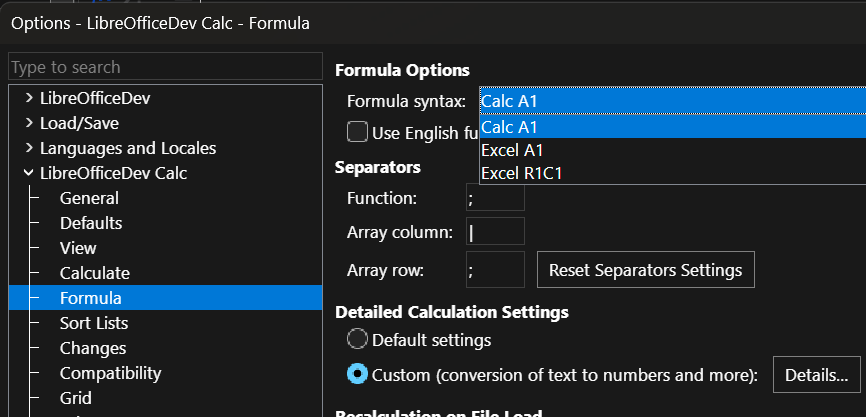Open the Sort Lists options page
Screen dimensions: 866x417
pos(94,323)
